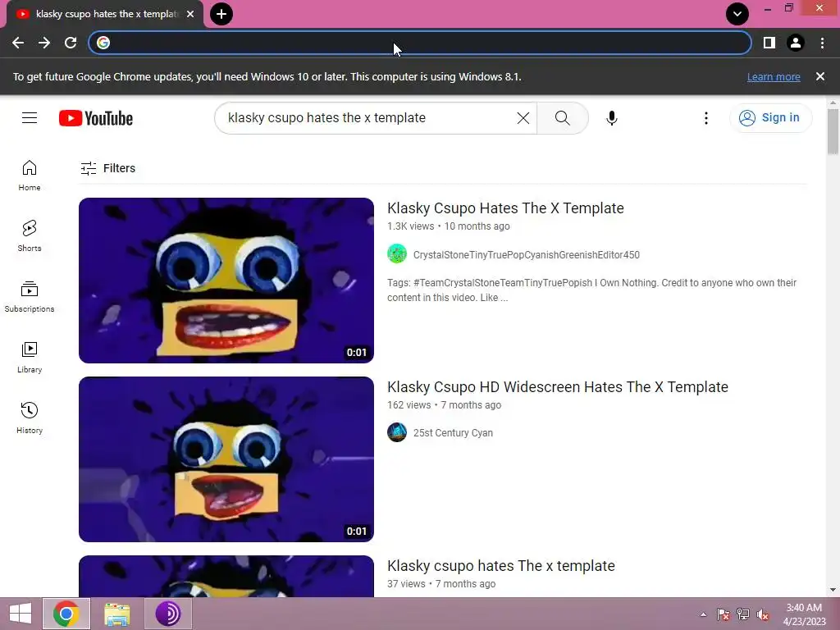The height and width of the screenshot is (630, 840).
Task: Open the 25st Century Cyan avatar
Action: (397, 432)
